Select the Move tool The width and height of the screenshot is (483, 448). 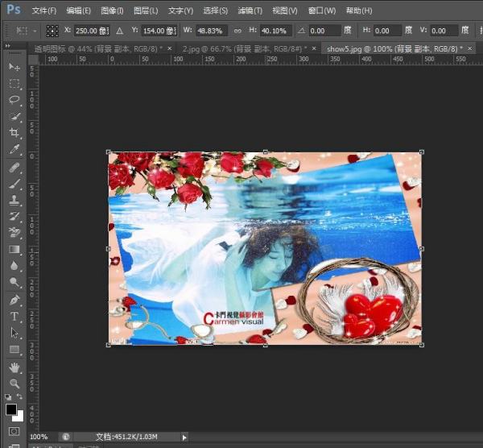pyautogui.click(x=14, y=67)
